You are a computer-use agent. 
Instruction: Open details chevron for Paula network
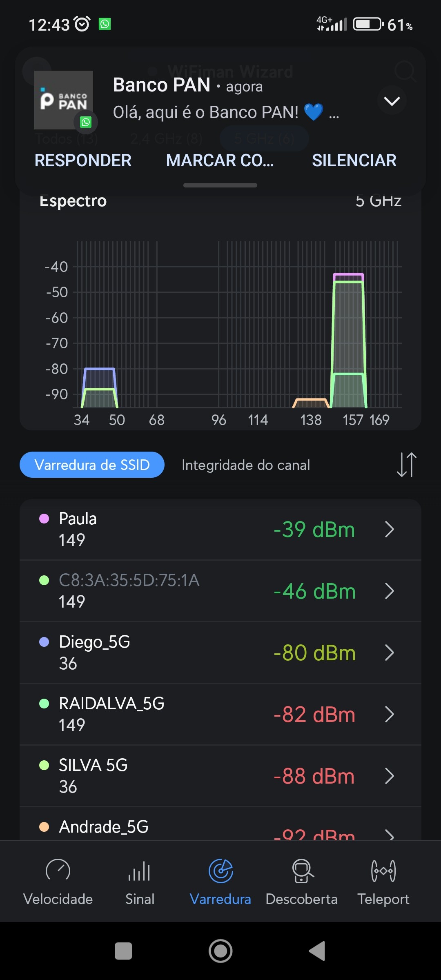[x=390, y=530]
